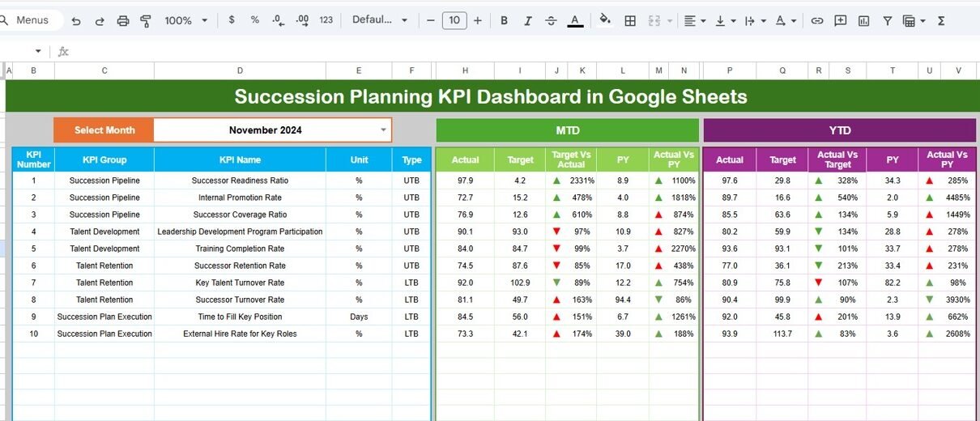Apply fill color with paint bucket

pos(605,20)
